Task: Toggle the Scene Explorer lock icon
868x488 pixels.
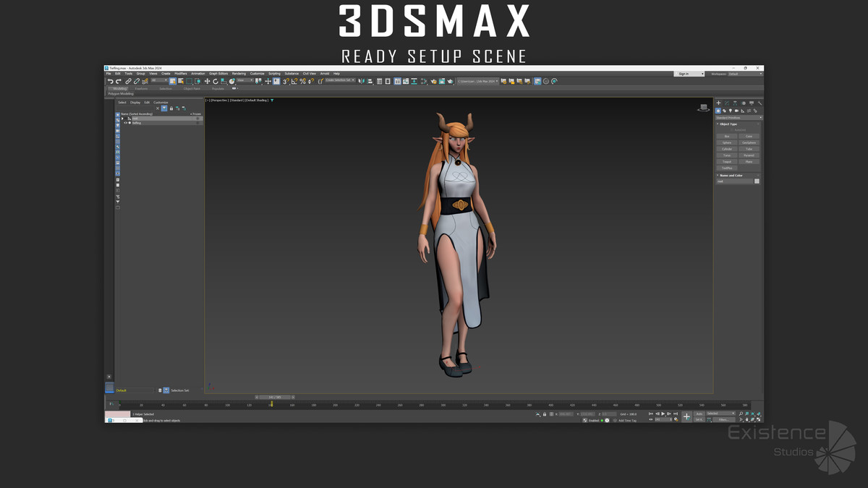Action: tap(171, 108)
